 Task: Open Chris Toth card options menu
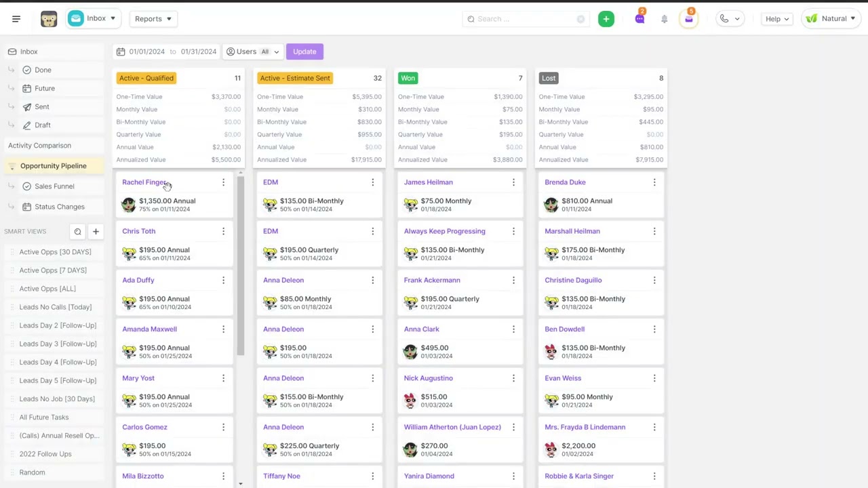point(223,231)
